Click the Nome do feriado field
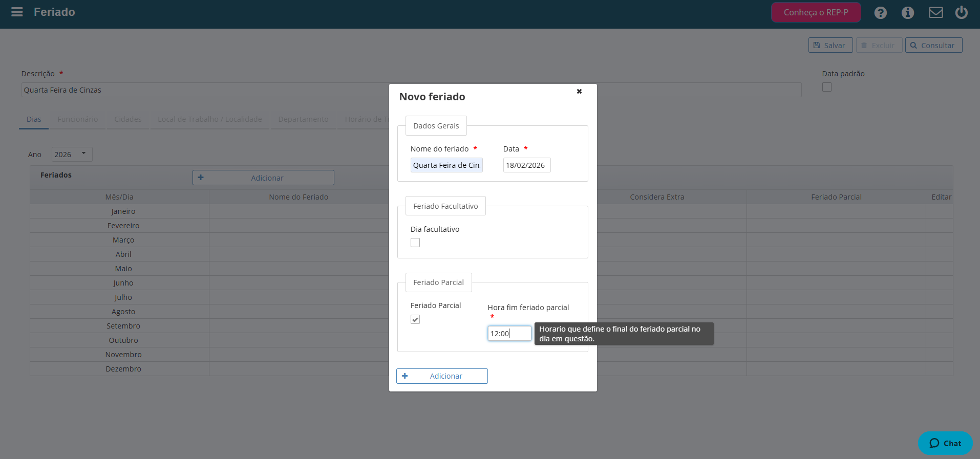 (446, 165)
